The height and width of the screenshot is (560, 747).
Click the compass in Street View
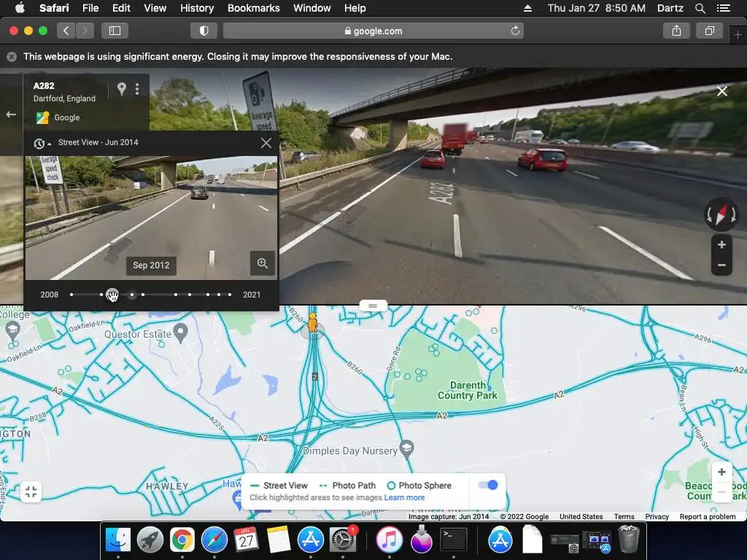[x=721, y=214]
